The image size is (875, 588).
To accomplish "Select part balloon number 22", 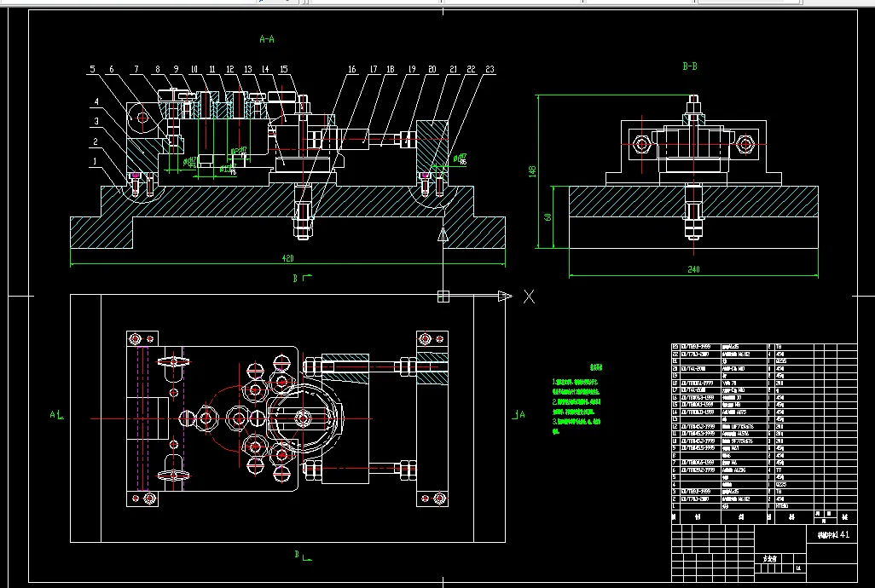I will tap(471, 69).
